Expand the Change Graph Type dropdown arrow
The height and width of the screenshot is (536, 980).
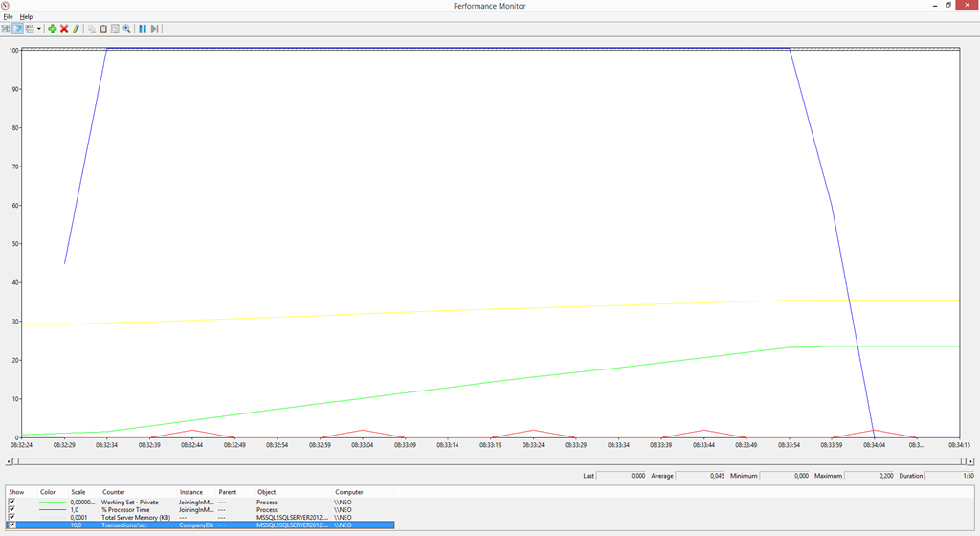[x=38, y=29]
